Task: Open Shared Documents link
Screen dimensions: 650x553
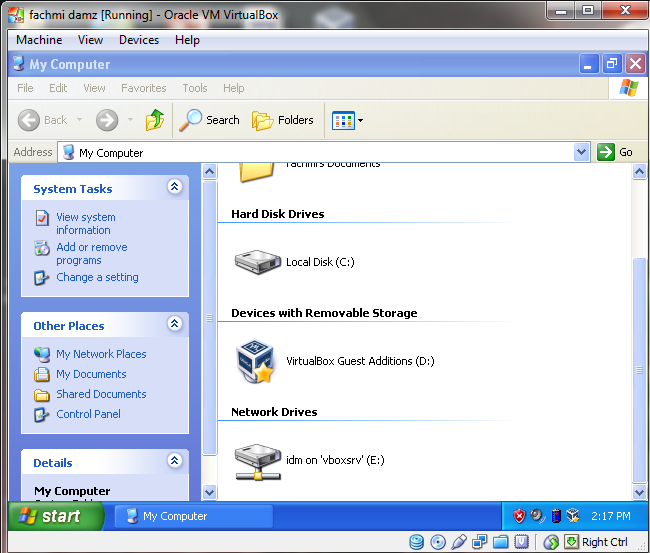Action: (x=101, y=394)
